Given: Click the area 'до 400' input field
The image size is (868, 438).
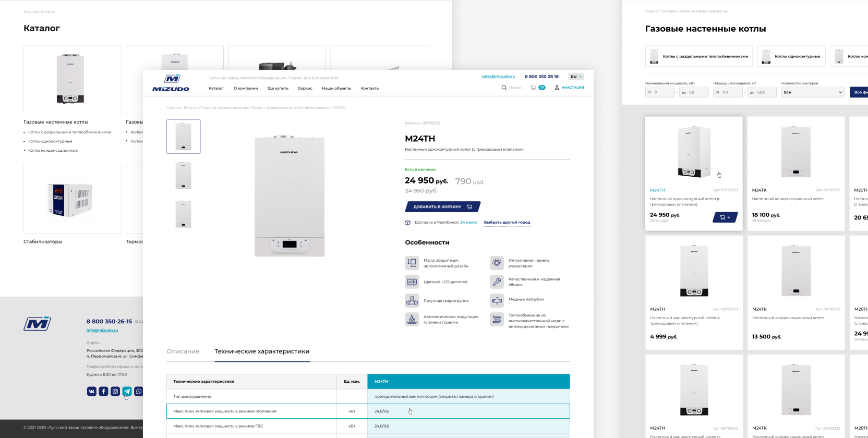Looking at the screenshot, I should coord(762,92).
